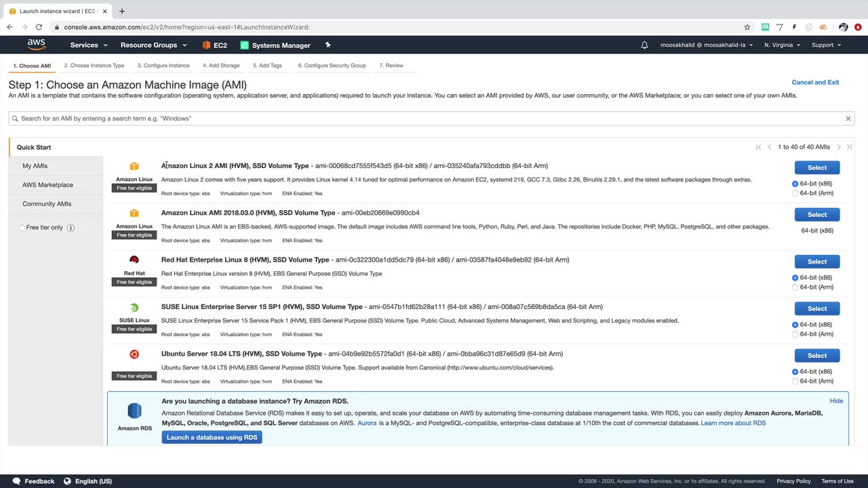Viewport: 868px width, 488px height.
Task: Select 64-bit (Arm) for Ubuntu Server 18.04
Action: coord(795,381)
